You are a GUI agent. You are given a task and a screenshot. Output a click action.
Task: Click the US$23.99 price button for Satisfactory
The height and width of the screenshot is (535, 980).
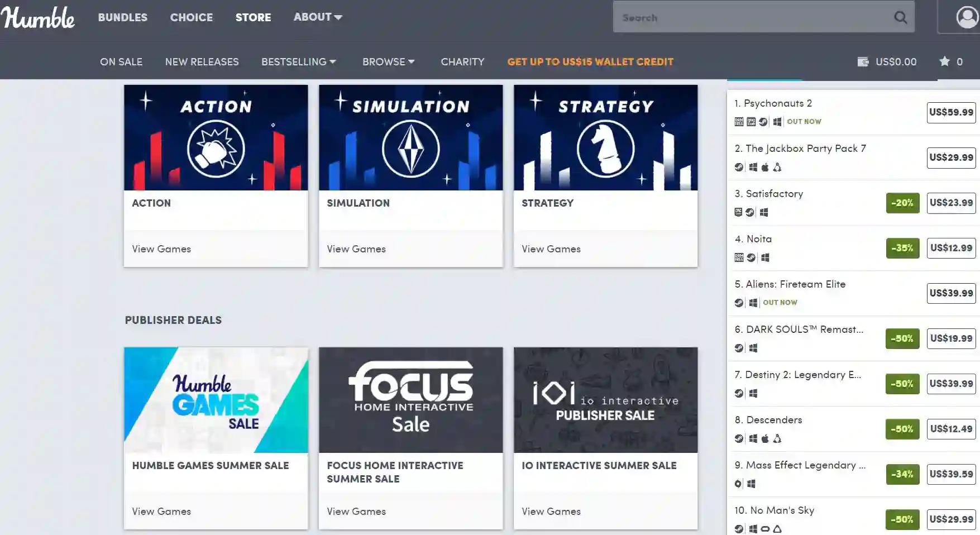[951, 203]
